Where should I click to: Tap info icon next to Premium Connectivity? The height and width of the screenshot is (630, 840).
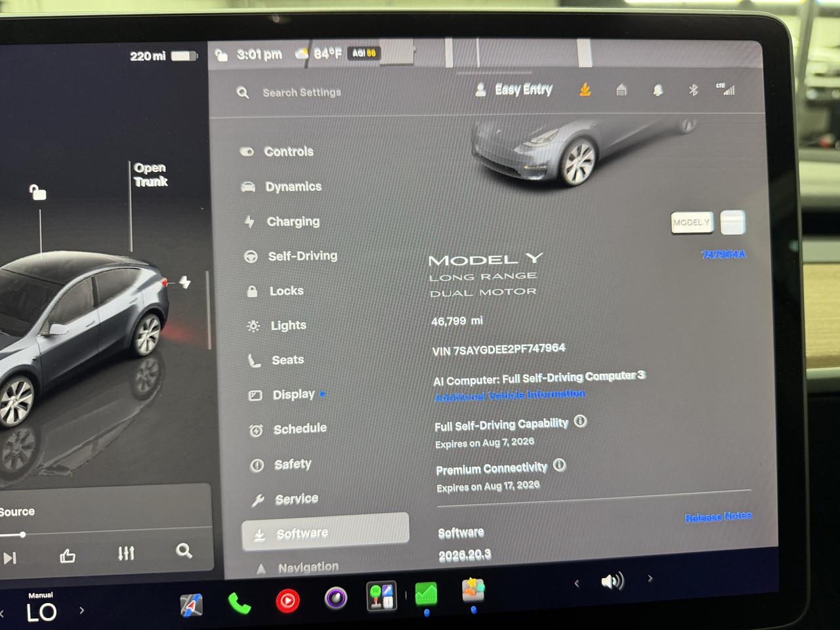559,465
